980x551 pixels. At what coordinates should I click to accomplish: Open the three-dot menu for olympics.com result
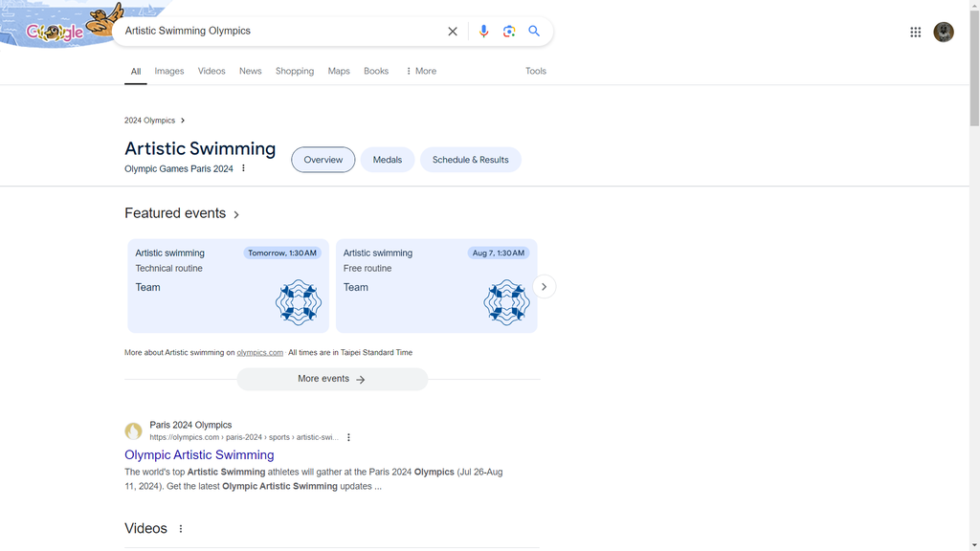tap(348, 437)
